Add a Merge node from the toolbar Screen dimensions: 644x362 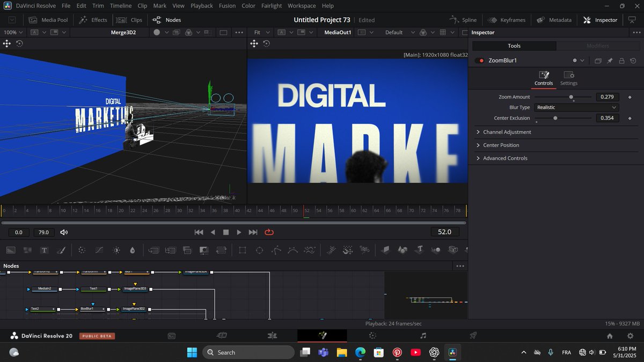click(x=153, y=250)
